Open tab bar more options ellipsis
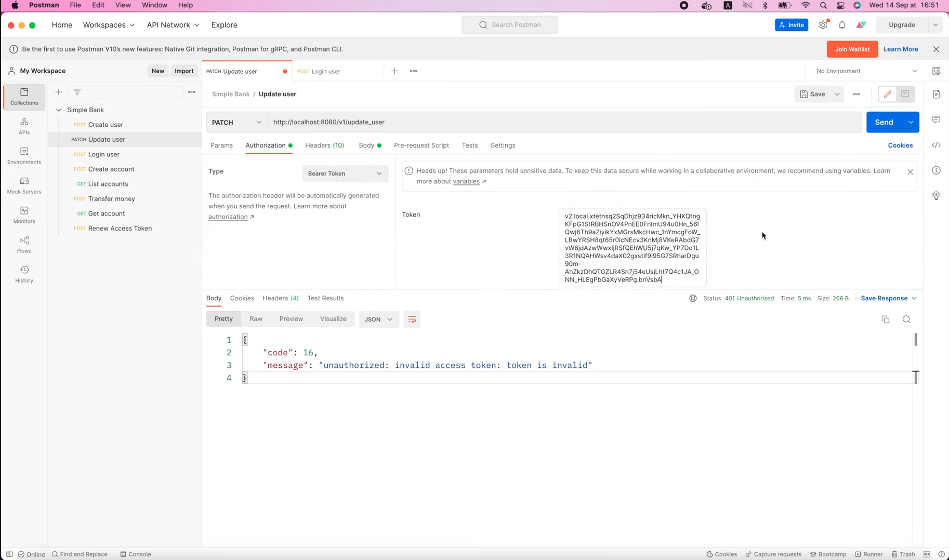 pos(414,71)
